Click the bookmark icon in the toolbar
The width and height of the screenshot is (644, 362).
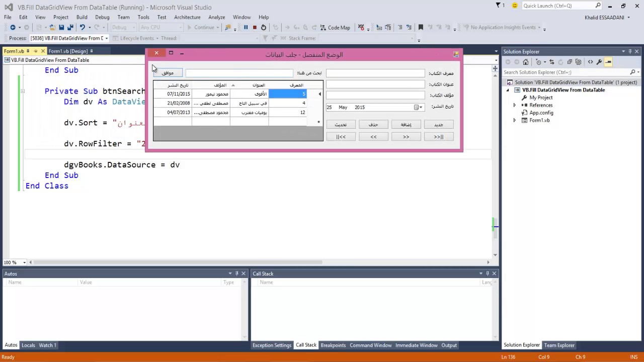point(421,28)
